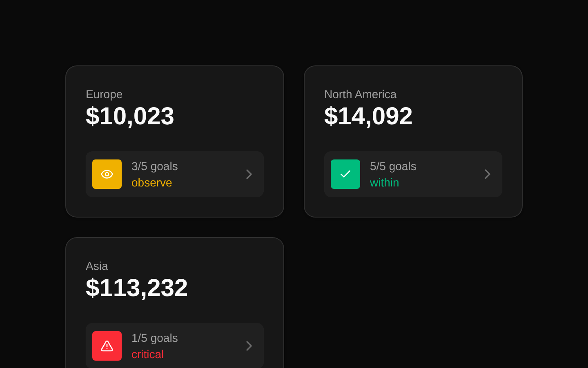The image size is (588, 368).
Task: Select the North America region label
Action: (360, 94)
